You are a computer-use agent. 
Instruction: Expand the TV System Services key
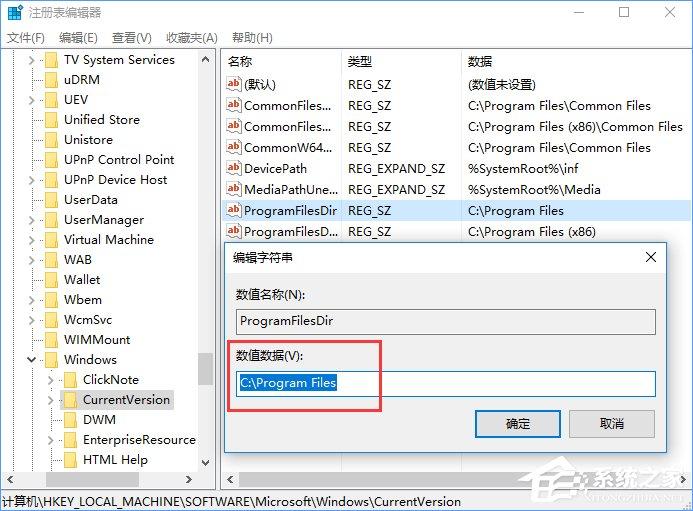pyautogui.click(x=31, y=60)
